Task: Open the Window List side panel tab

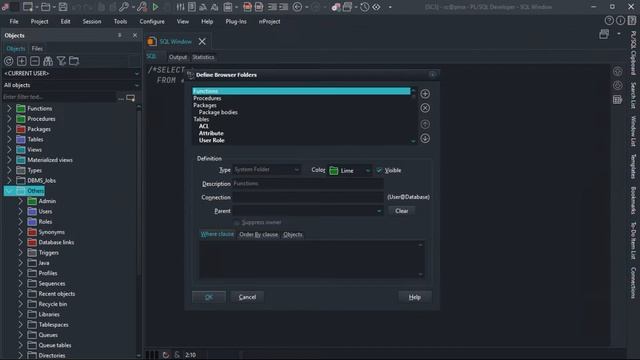Action: coord(633,131)
